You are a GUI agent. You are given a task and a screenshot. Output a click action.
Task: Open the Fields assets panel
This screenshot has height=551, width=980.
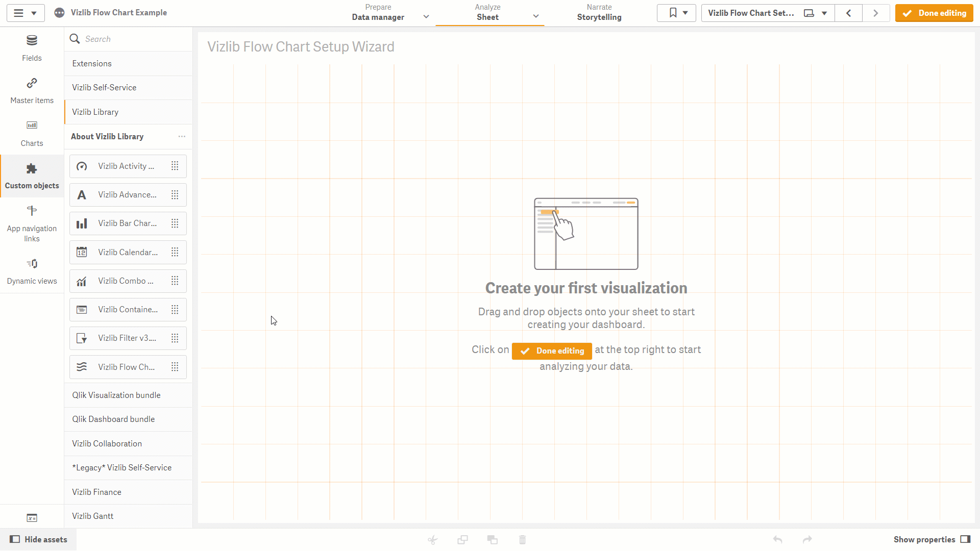(x=32, y=48)
